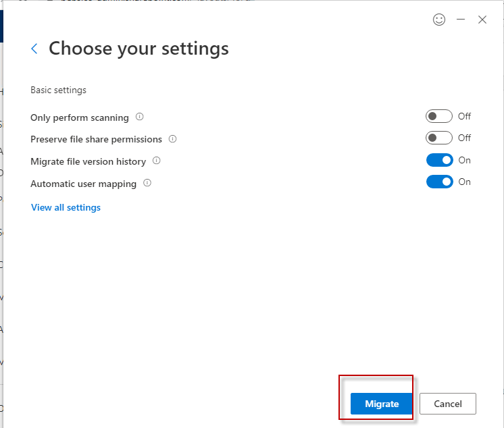This screenshot has width=504, height=428.
Task: Click info icon beside Migrate file version history
Action: pyautogui.click(x=157, y=161)
